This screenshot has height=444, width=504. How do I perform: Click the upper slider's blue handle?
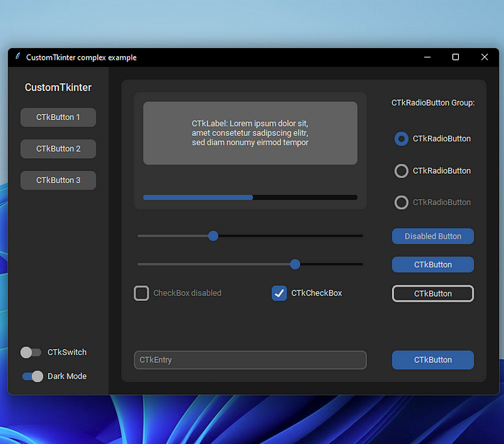pyautogui.click(x=213, y=236)
